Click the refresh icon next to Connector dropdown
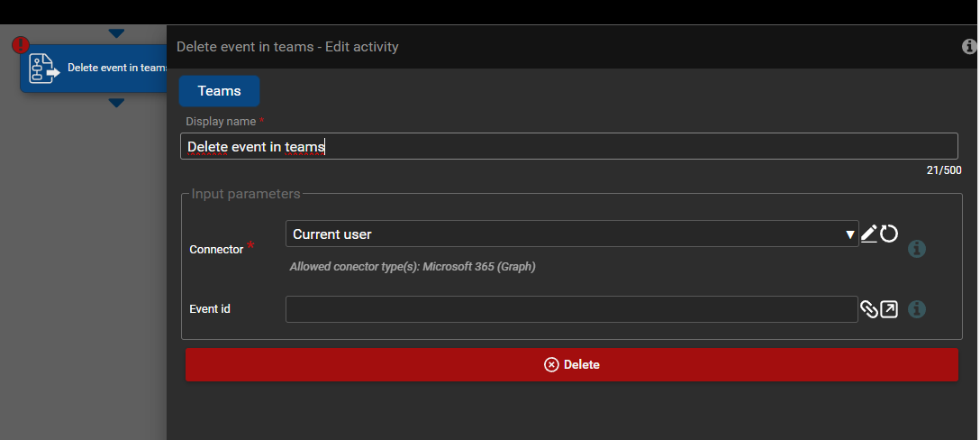The height and width of the screenshot is (440, 980). click(x=889, y=234)
